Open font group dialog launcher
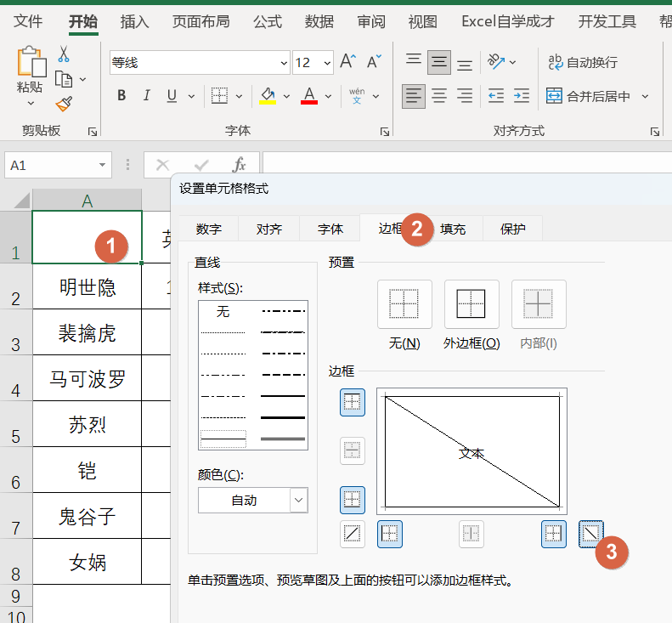The width and height of the screenshot is (672, 623). tap(385, 132)
